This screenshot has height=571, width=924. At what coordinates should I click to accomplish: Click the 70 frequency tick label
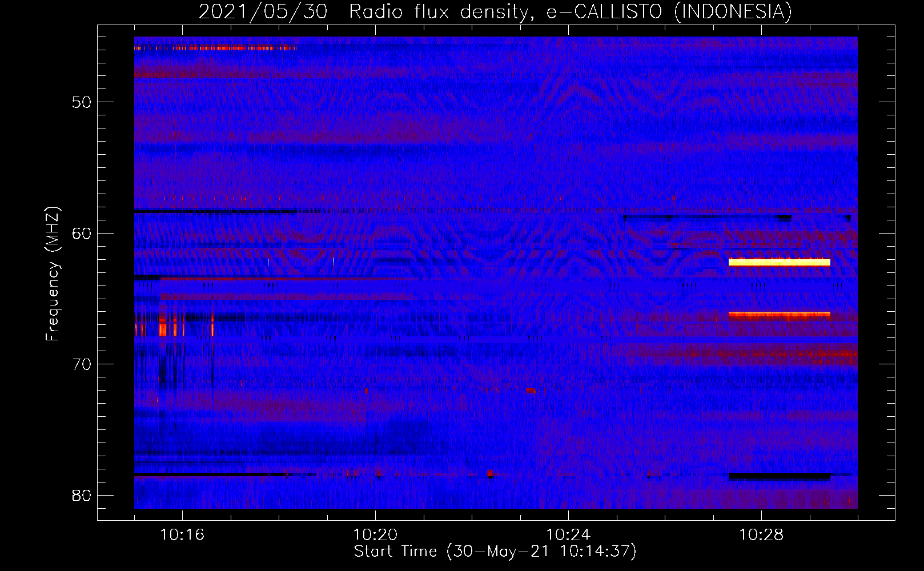82,364
